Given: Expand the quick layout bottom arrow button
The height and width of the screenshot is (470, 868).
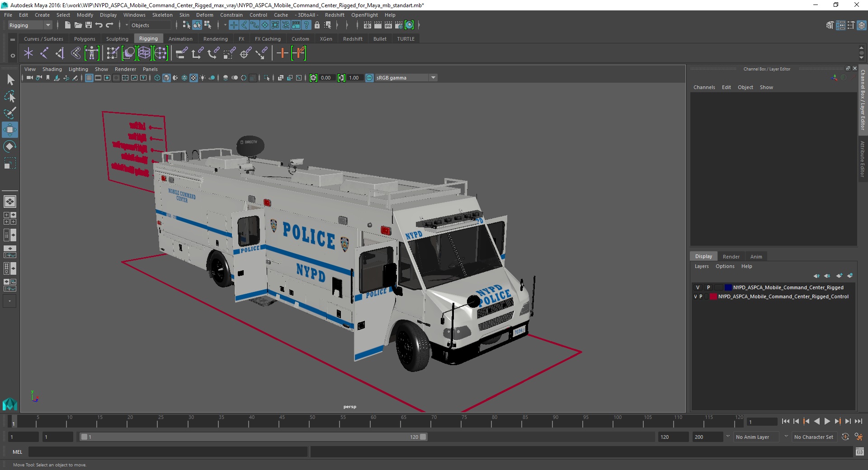Looking at the screenshot, I should point(9,301).
